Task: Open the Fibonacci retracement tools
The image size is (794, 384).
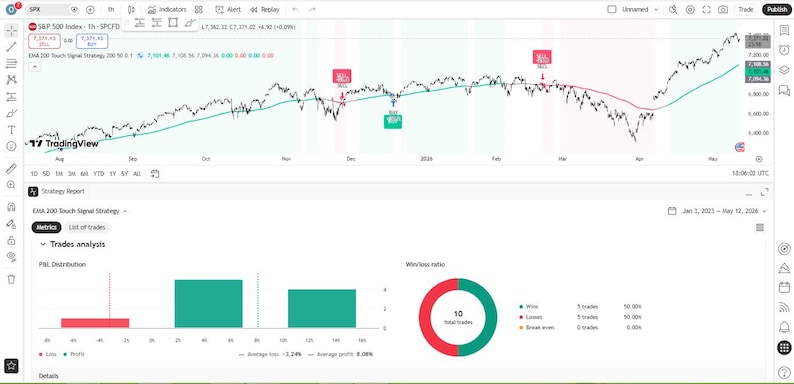Action: click(11, 64)
